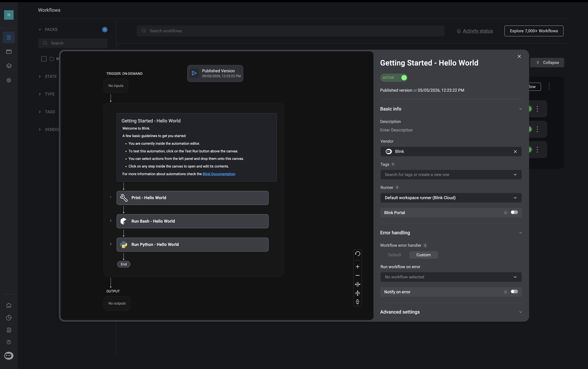Open the Blink Documentation link
Image resolution: width=588 pixels, height=369 pixels.
(219, 174)
